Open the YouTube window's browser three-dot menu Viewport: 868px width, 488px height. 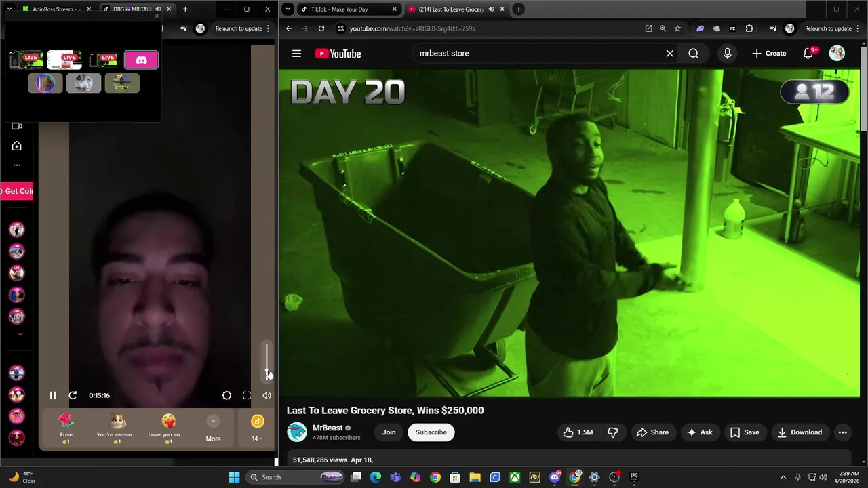tap(857, 28)
